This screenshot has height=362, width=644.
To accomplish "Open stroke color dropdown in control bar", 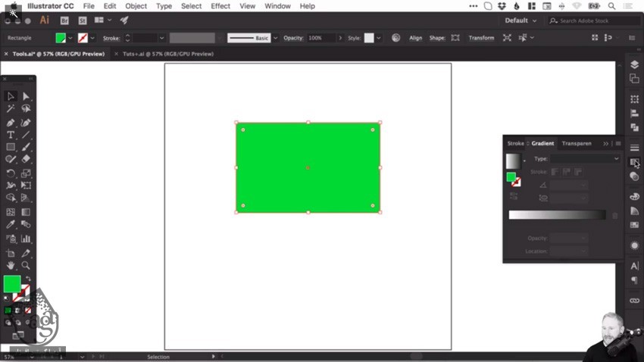I will coord(92,38).
